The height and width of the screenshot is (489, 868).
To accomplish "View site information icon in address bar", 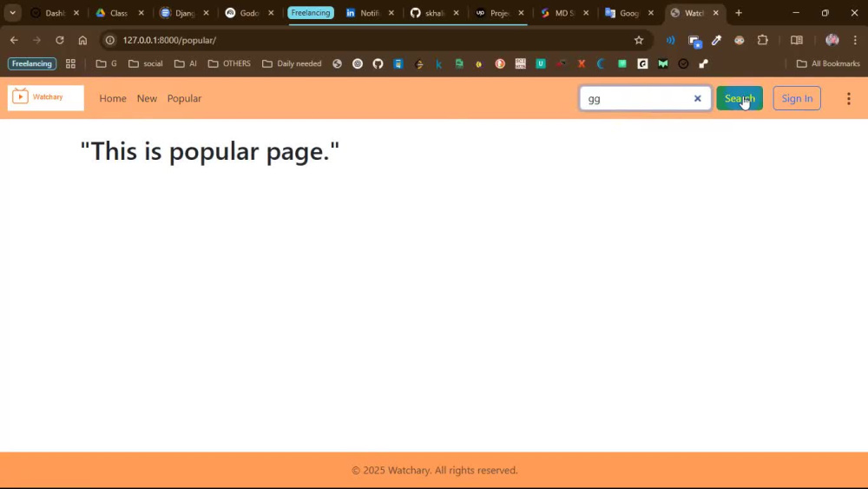I will [x=110, y=40].
